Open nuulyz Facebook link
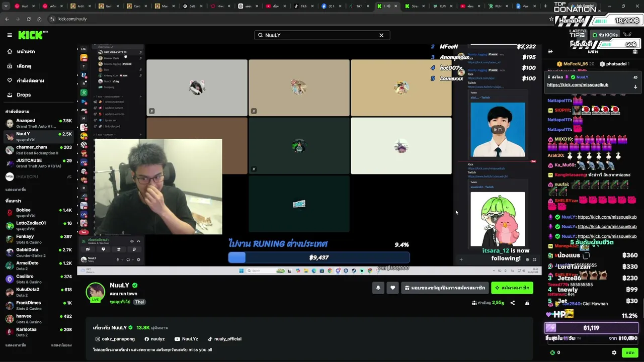The image size is (644, 362). pos(154,339)
